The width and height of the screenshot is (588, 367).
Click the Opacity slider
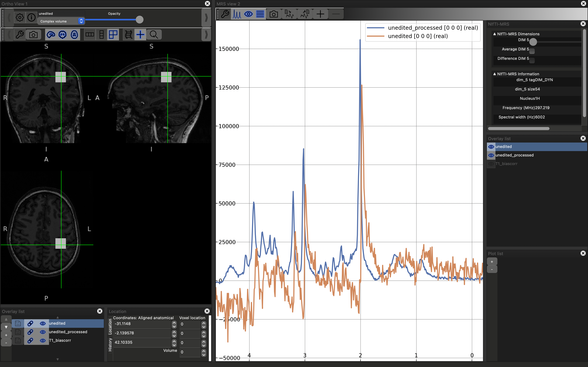pos(114,20)
